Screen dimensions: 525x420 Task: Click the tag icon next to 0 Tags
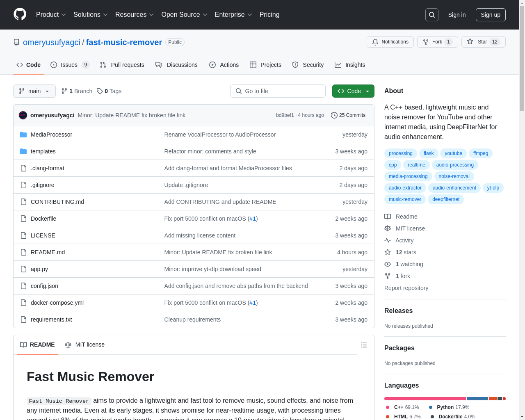point(100,91)
